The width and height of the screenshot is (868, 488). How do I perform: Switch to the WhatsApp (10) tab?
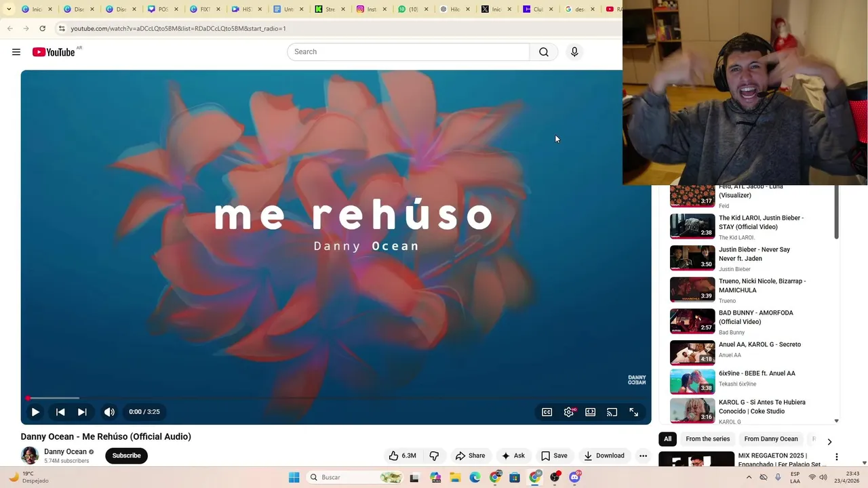[412, 9]
